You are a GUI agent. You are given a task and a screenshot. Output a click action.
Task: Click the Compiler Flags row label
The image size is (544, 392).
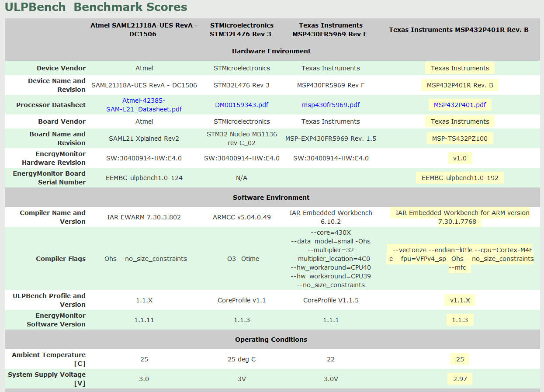point(61,259)
